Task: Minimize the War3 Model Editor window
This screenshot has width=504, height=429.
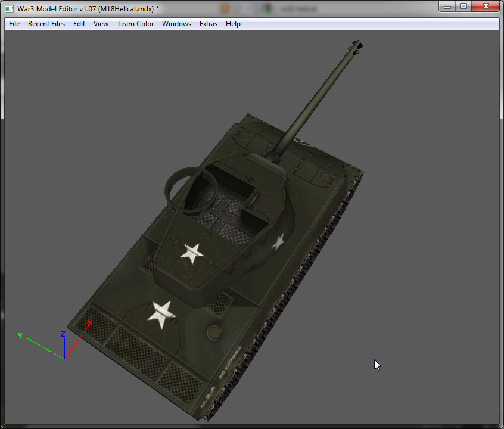Action: click(x=447, y=6)
